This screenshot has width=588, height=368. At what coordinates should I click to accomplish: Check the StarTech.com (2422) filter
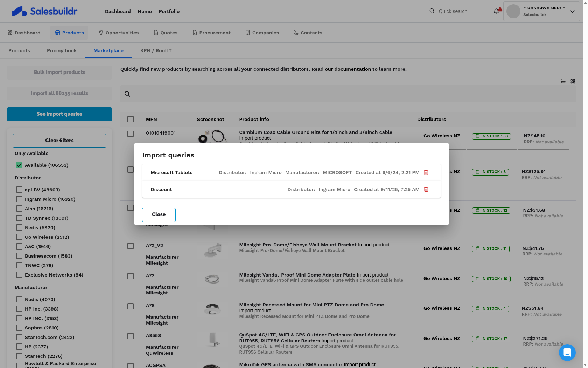point(19,337)
